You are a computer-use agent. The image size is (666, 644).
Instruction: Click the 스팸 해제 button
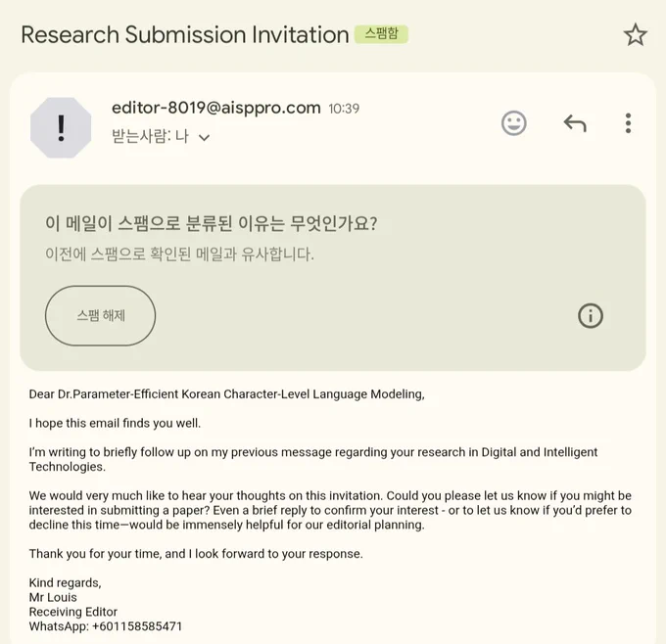100,315
